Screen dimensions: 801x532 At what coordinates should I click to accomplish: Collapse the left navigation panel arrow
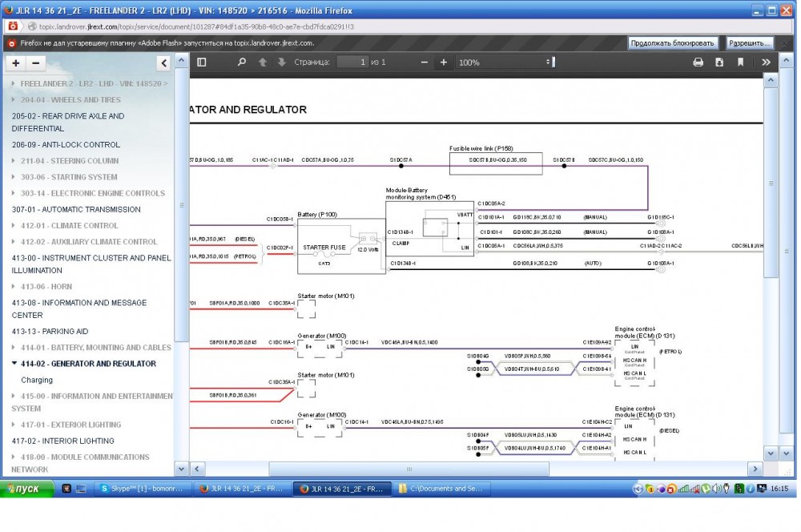coord(164,63)
